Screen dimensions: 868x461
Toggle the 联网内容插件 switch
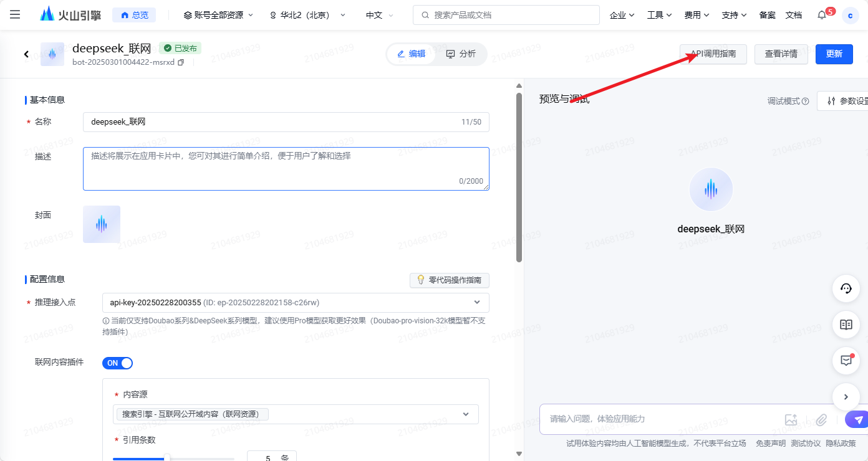(117, 363)
